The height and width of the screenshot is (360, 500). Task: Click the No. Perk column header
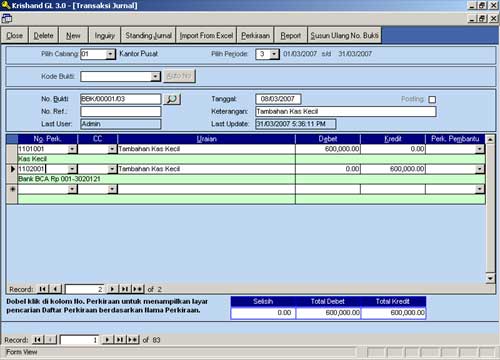pos(47,139)
